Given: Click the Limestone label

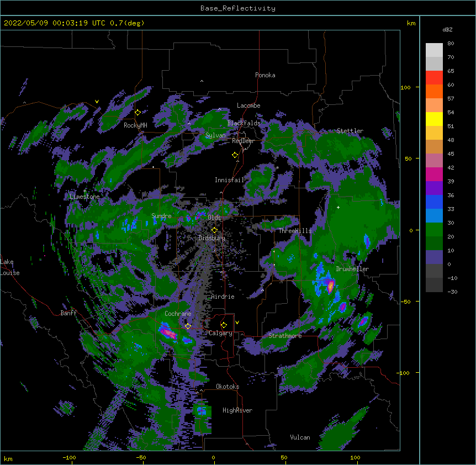Looking at the screenshot, I should [84, 197].
